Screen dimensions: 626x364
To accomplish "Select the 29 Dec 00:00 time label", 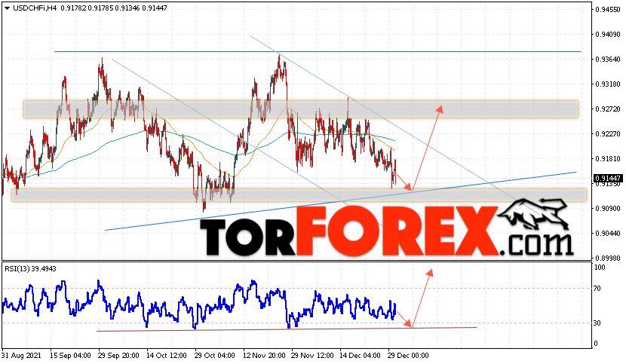I will [x=409, y=355].
